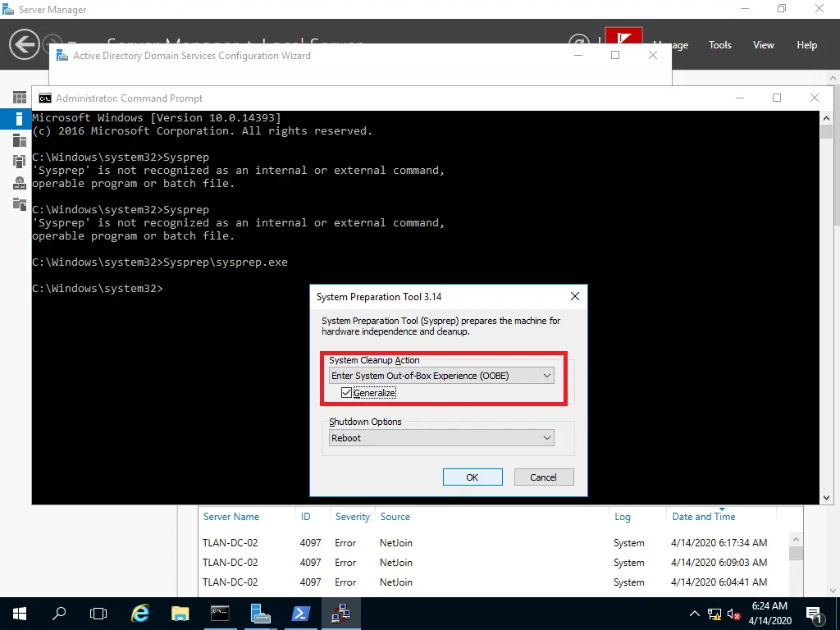Viewport: 840px width, 630px height.
Task: Select the Local Server sidebar icon
Action: [x=20, y=119]
